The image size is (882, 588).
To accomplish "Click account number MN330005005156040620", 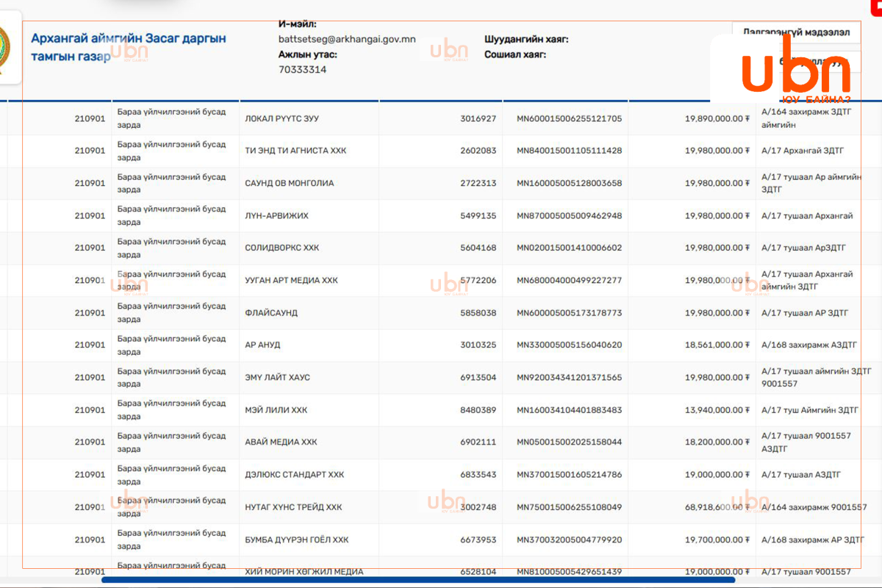I will [570, 345].
